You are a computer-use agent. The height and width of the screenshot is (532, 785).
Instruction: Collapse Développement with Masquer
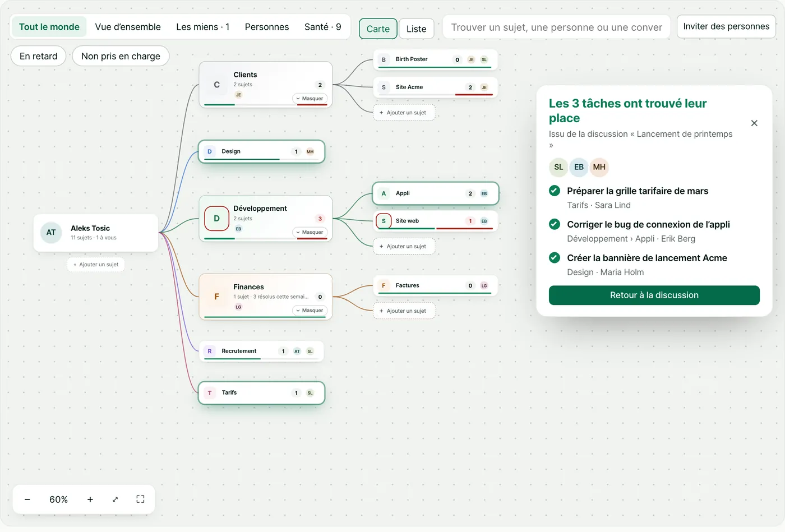click(x=310, y=232)
